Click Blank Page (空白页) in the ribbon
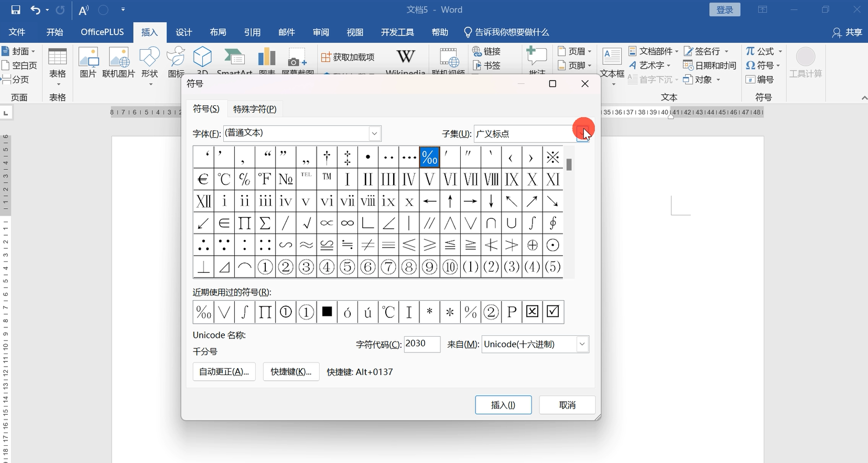Screen dimensions: 868x463 click(19, 65)
